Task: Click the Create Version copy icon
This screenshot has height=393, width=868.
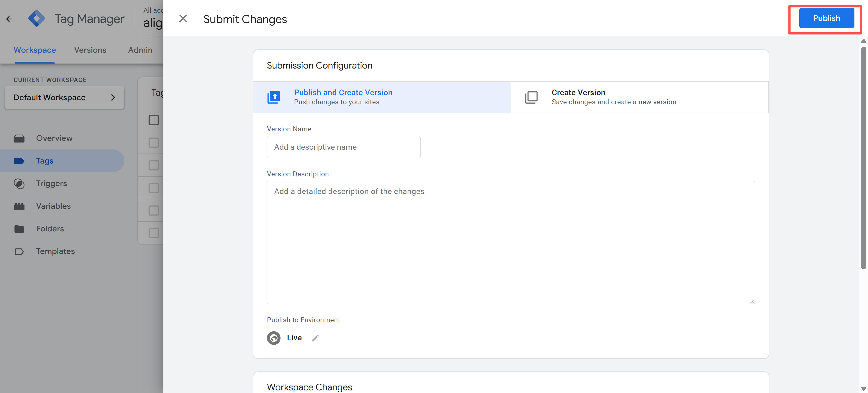Action: 531,97
